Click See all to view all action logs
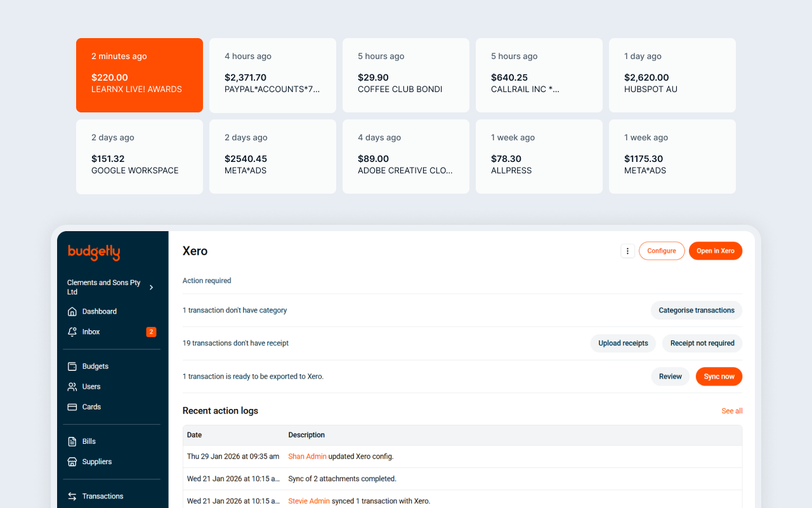 coord(732,411)
